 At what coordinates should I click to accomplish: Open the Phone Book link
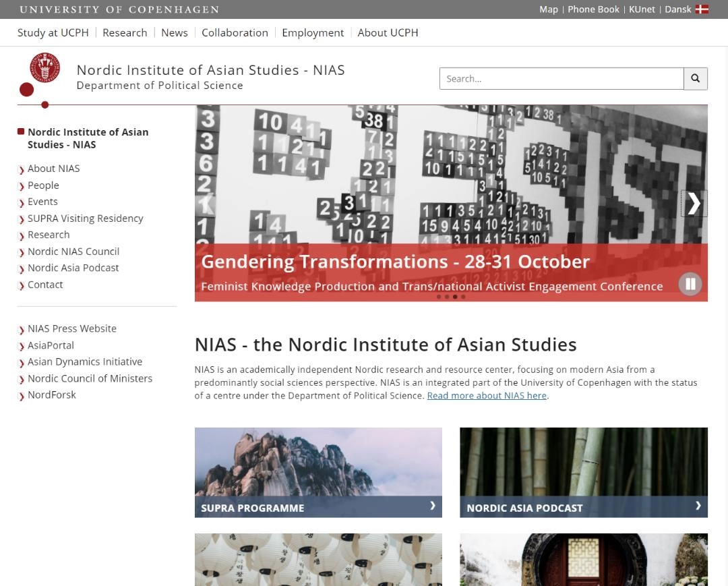coord(593,9)
